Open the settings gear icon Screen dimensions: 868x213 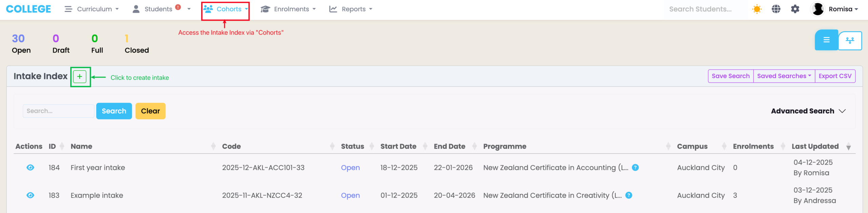(x=795, y=9)
